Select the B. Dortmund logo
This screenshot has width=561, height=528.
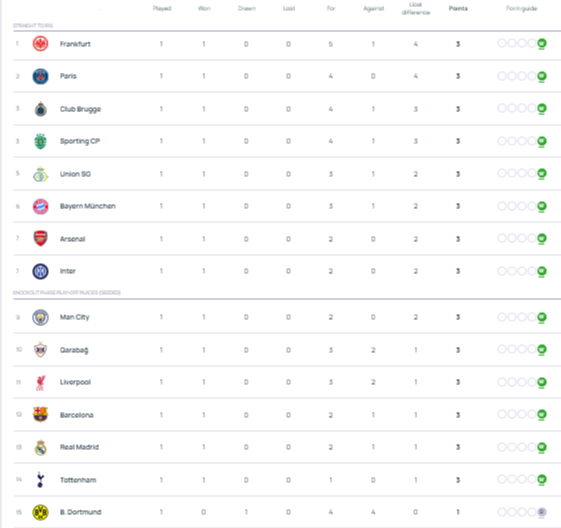pyautogui.click(x=40, y=512)
